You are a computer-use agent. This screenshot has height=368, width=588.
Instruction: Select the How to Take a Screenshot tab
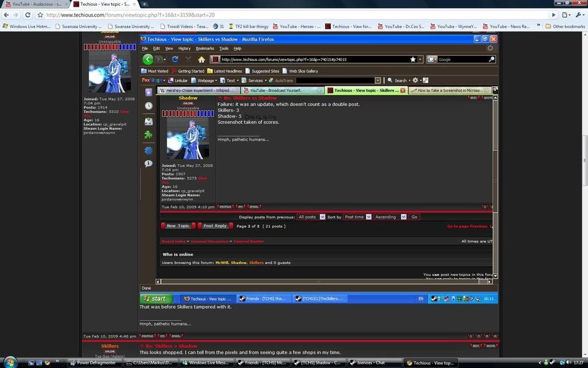click(x=450, y=90)
